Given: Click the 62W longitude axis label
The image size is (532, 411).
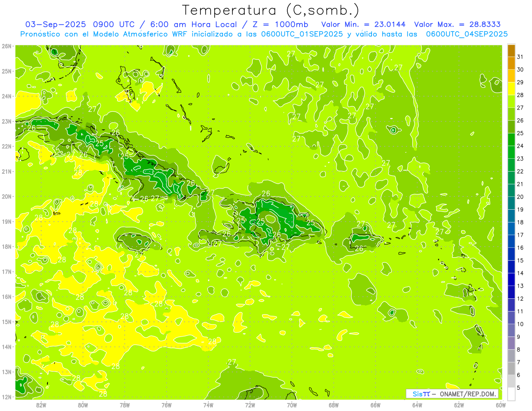Looking at the screenshot, I should tap(459, 405).
